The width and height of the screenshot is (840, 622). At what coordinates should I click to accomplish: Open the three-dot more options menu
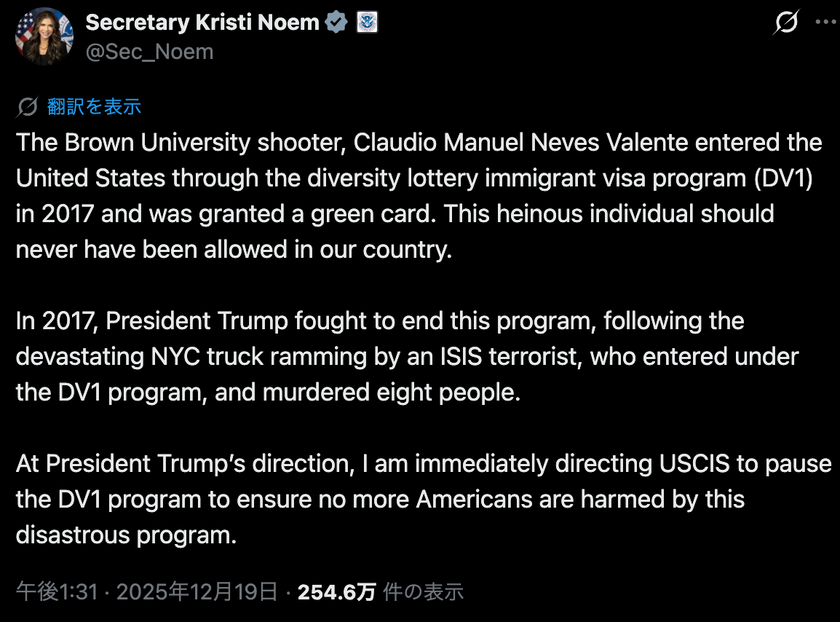[825, 23]
